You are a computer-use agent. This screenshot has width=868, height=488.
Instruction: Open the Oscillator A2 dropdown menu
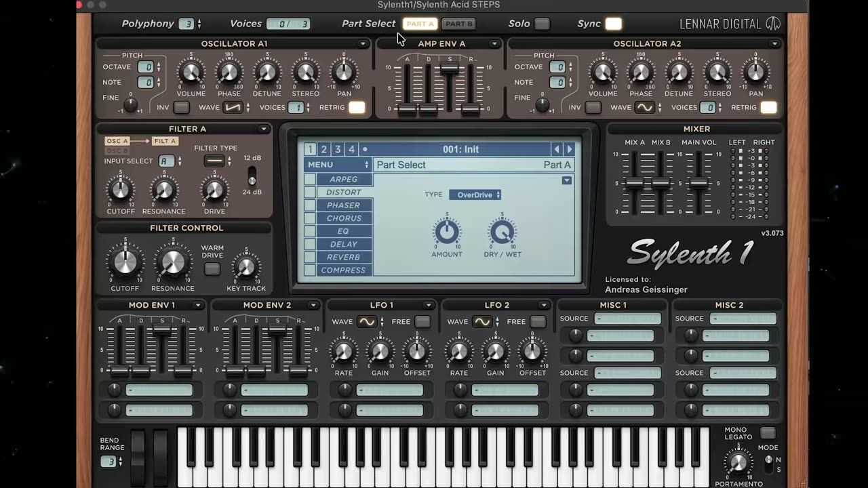(774, 44)
